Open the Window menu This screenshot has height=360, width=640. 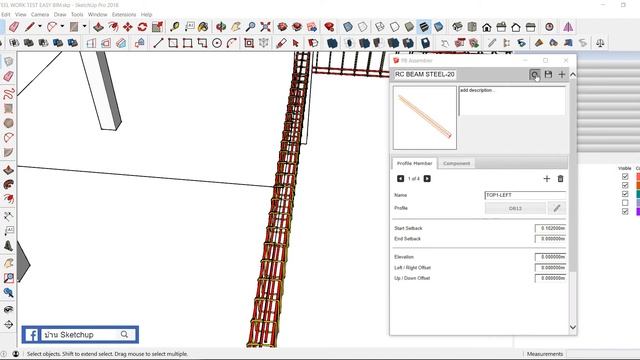click(98, 14)
